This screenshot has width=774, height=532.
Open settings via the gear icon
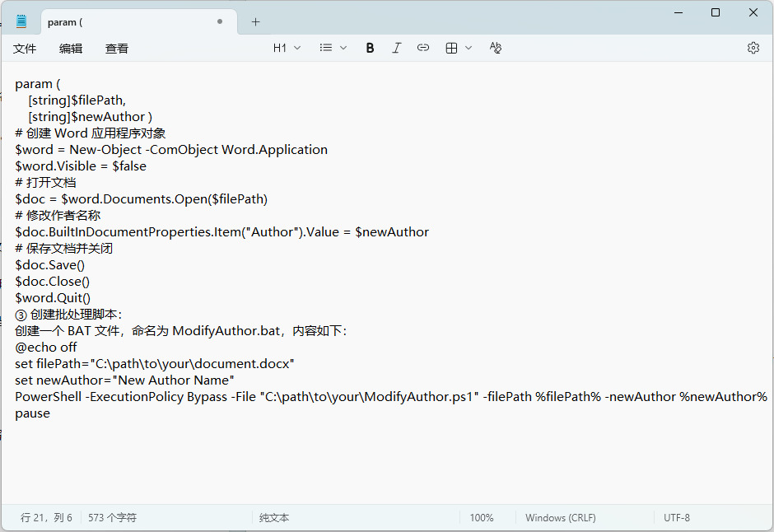coord(753,48)
